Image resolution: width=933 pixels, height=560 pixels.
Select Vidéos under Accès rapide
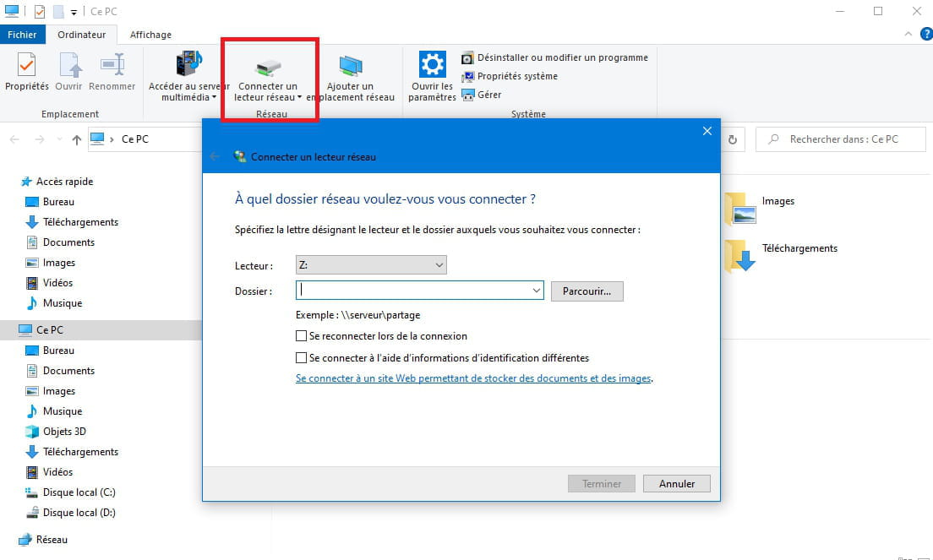click(49, 282)
